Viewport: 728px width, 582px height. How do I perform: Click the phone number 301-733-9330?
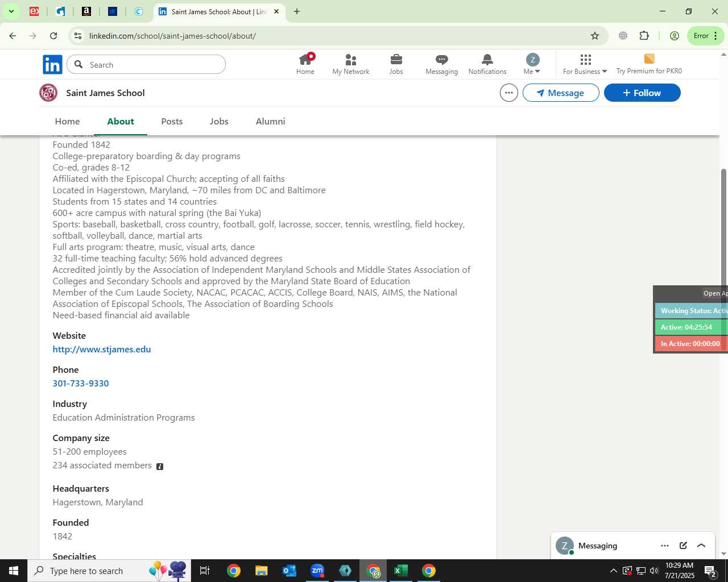tap(81, 384)
